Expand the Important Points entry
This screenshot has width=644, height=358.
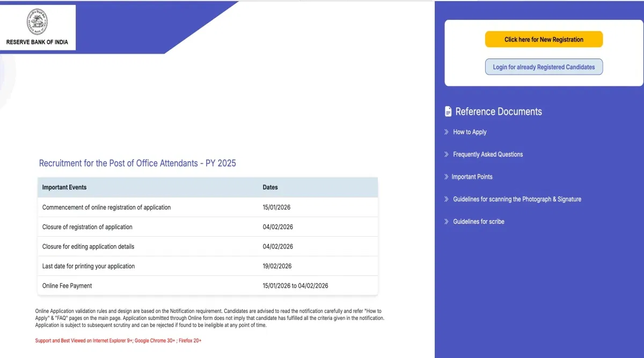(472, 177)
